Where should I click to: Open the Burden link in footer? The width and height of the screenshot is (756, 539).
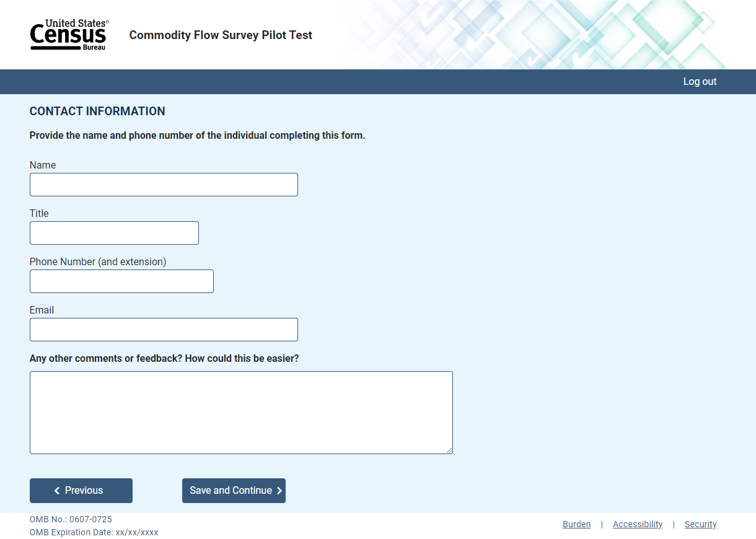[576, 524]
